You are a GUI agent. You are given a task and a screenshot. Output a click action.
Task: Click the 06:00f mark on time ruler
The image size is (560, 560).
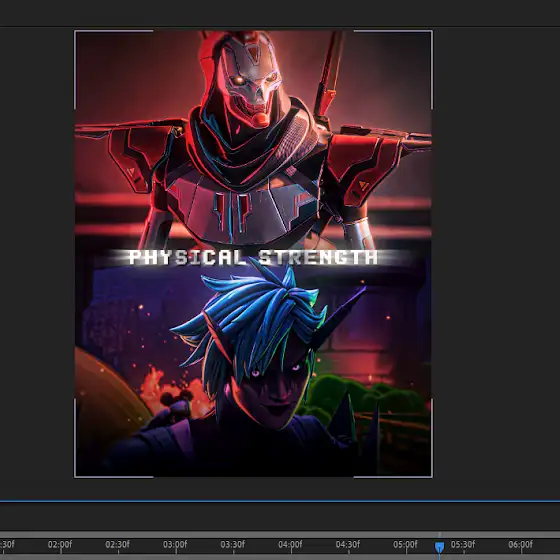520,544
